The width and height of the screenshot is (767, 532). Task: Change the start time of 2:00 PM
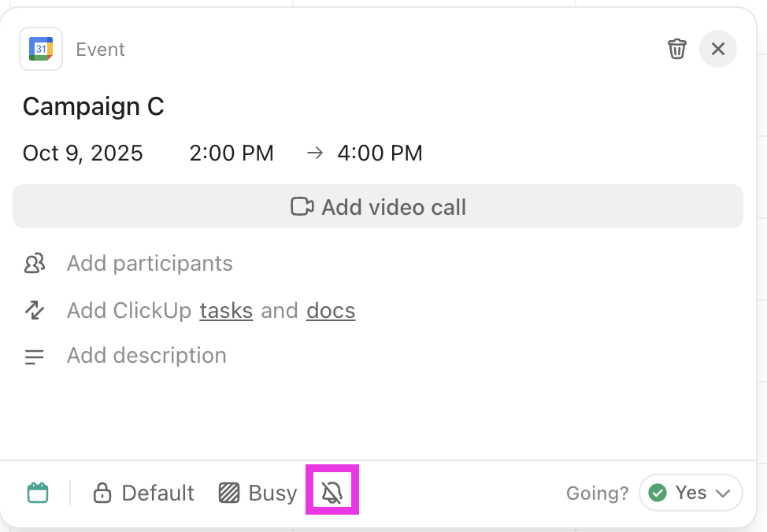click(x=232, y=153)
